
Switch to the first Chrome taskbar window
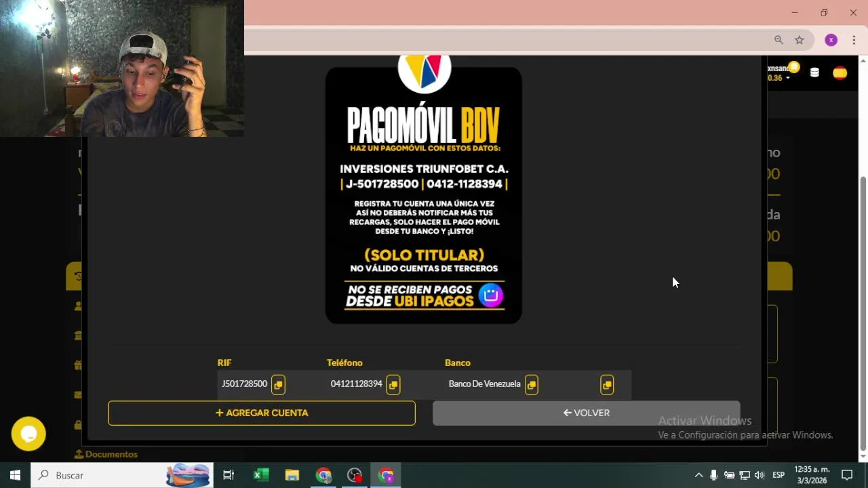tap(323, 475)
